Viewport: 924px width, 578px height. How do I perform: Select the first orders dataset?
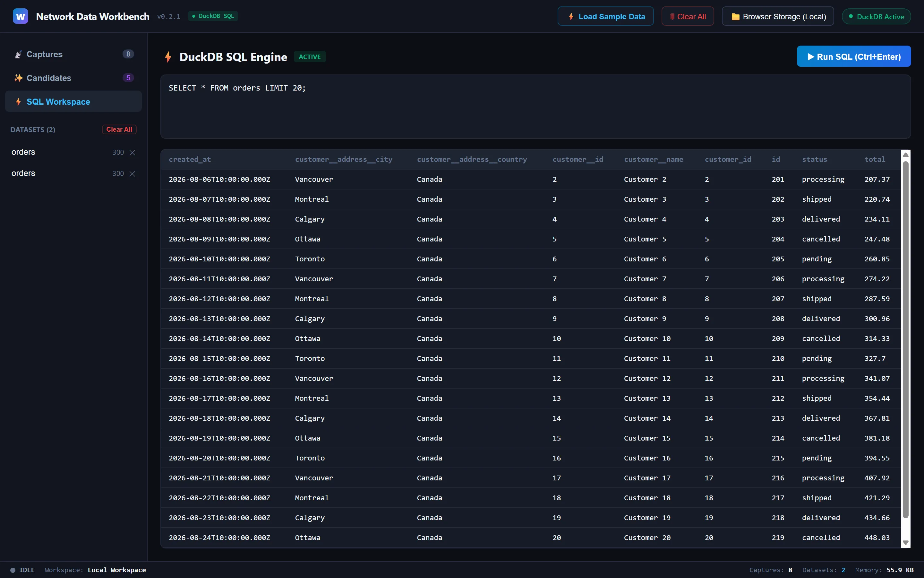click(24, 152)
